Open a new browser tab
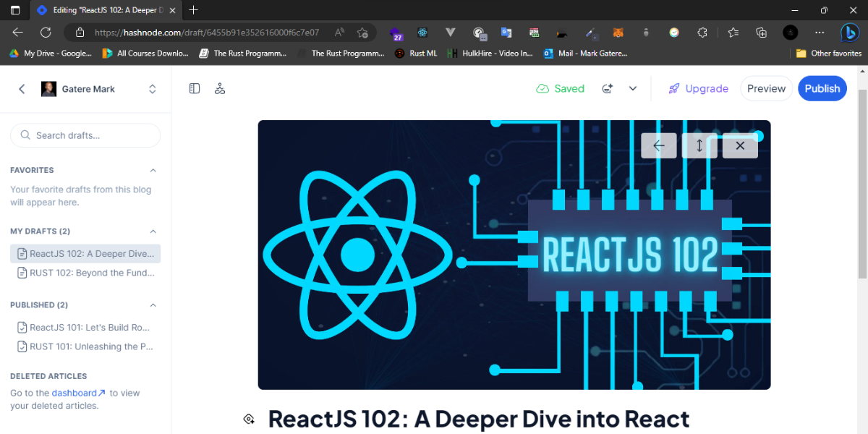This screenshot has width=868, height=434. 193,10
